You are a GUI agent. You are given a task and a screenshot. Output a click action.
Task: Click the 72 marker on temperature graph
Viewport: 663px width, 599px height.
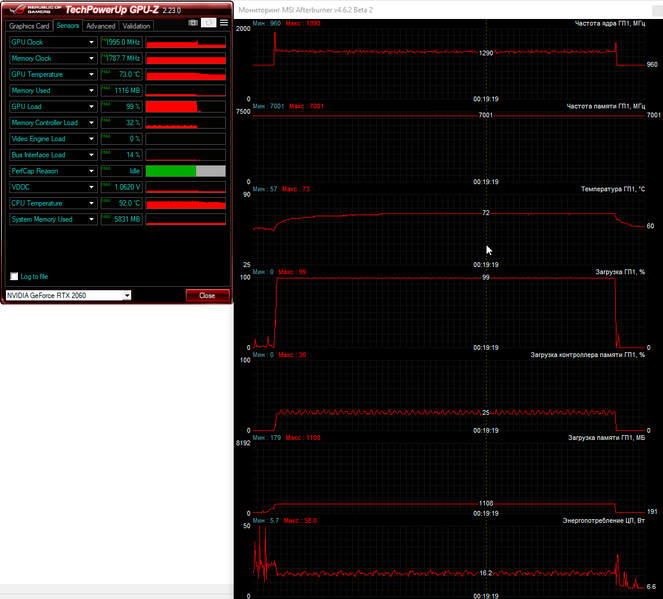pyautogui.click(x=486, y=213)
